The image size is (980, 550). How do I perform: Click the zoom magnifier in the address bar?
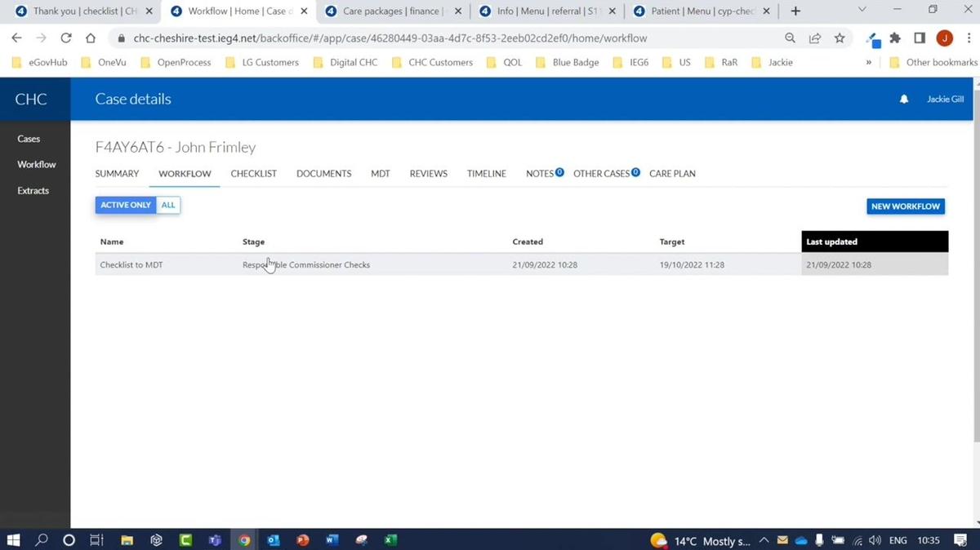789,38
